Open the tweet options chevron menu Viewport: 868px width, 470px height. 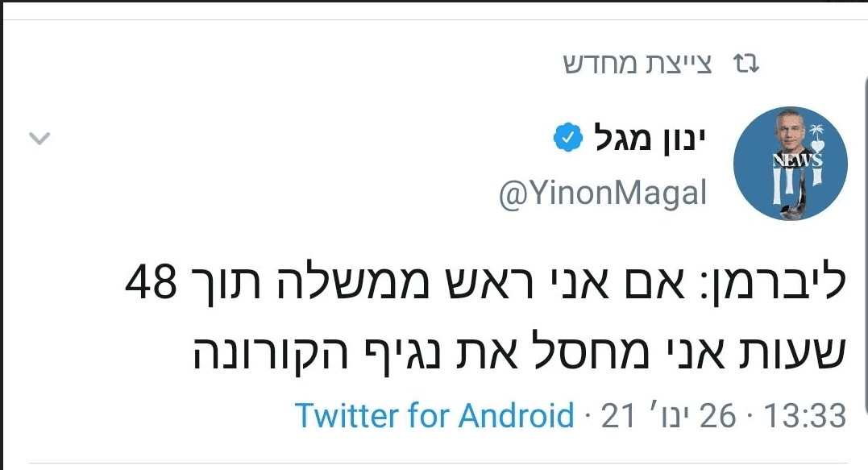39,139
